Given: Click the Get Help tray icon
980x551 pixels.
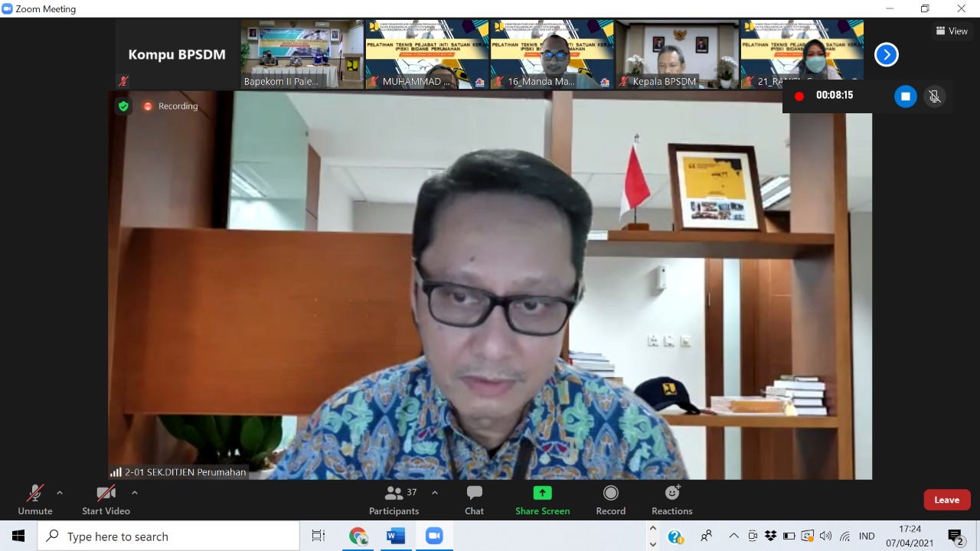Looking at the screenshot, I should pyautogui.click(x=675, y=536).
